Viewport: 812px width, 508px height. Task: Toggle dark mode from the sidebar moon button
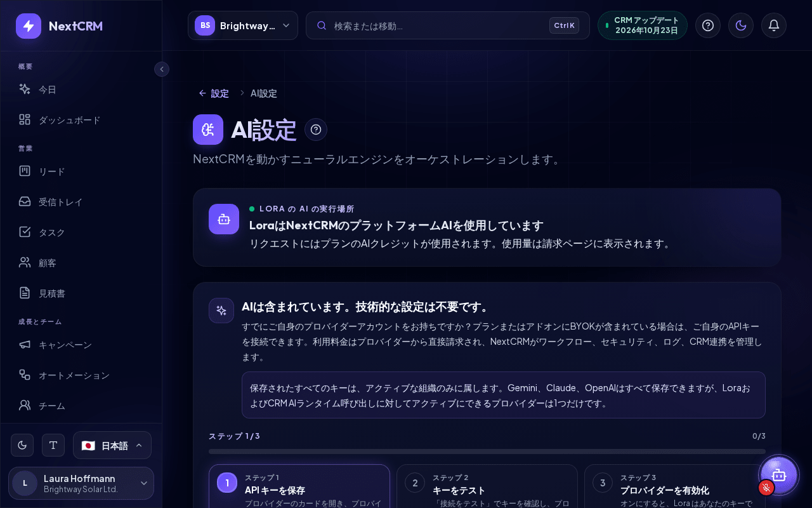[x=22, y=445]
